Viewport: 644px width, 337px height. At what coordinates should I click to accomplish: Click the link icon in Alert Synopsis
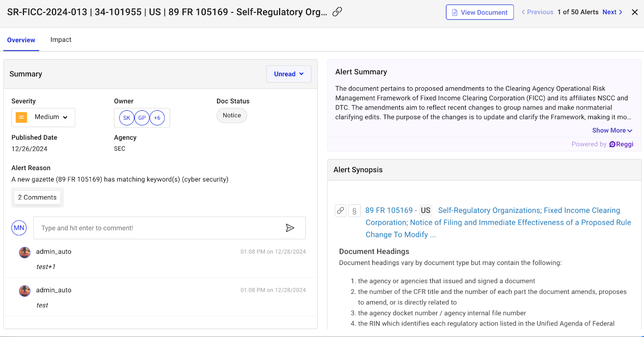point(341,211)
